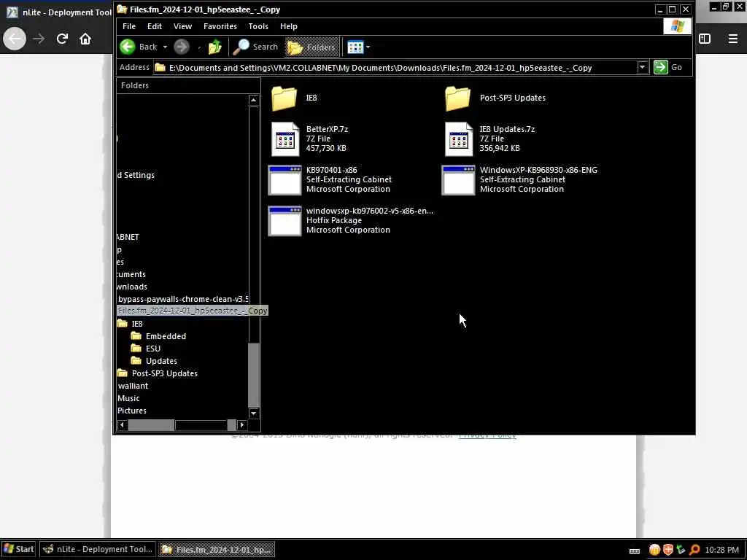Click the green tray icon beside the magnifier
Viewport: 747px width, 560px height.
pyautogui.click(x=681, y=550)
